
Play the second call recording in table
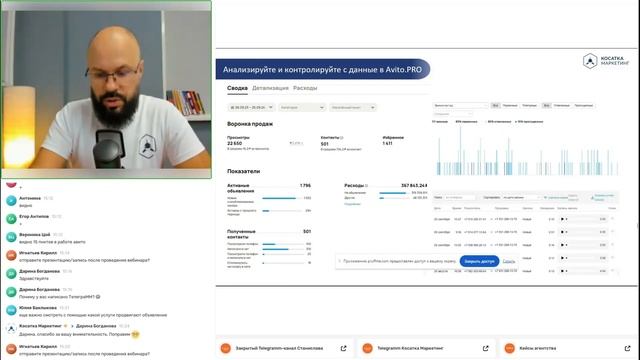coord(562,232)
